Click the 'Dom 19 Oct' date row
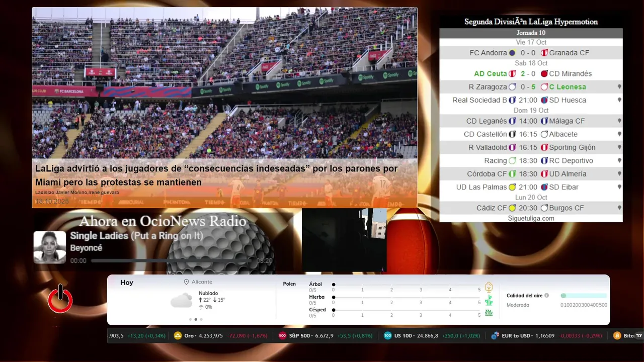 531,111
